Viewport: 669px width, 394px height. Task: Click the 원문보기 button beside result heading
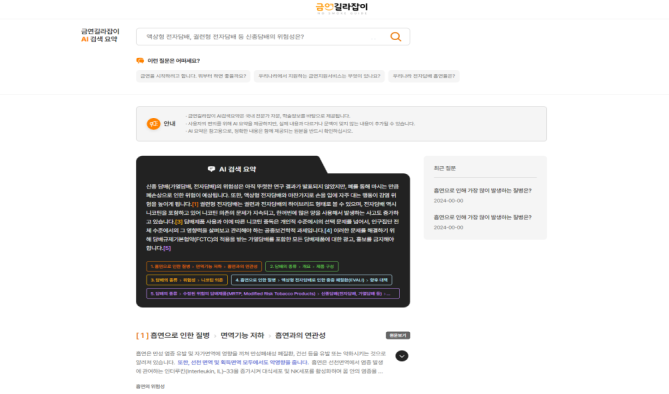coord(398,336)
